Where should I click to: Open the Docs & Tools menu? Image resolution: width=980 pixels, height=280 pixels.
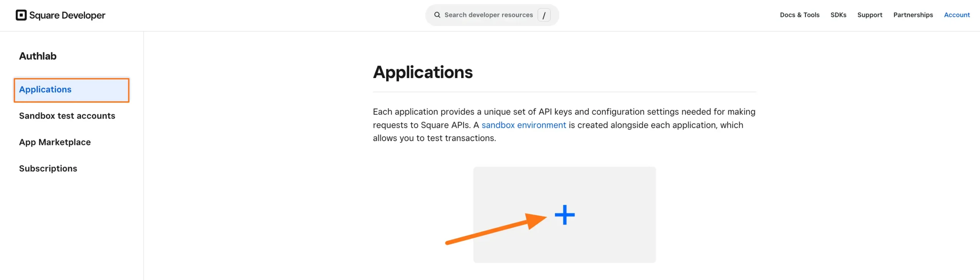click(x=800, y=15)
